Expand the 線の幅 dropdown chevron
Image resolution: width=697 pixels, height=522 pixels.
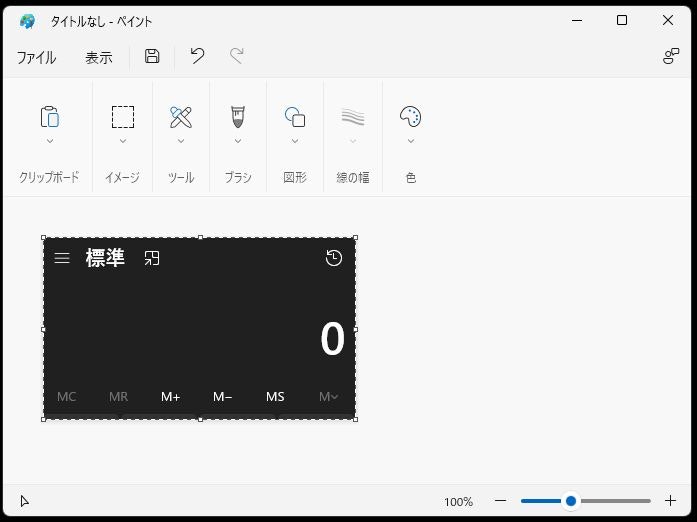tap(353, 141)
